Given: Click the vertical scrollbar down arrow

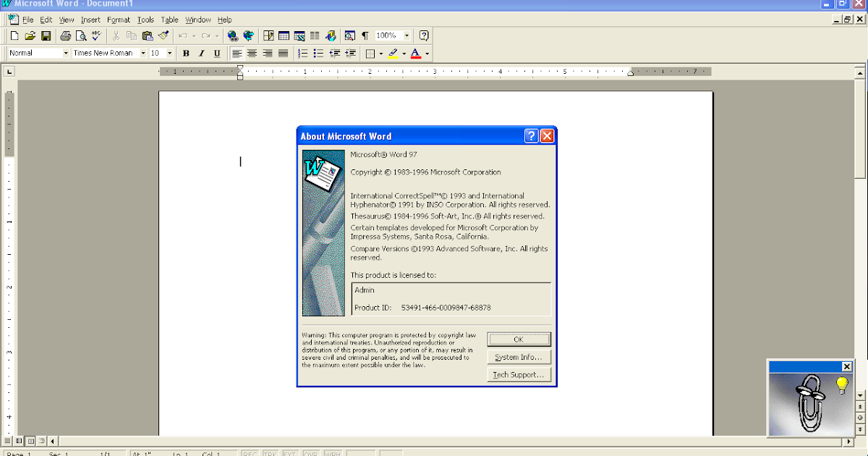Looking at the screenshot, I should click(860, 397).
